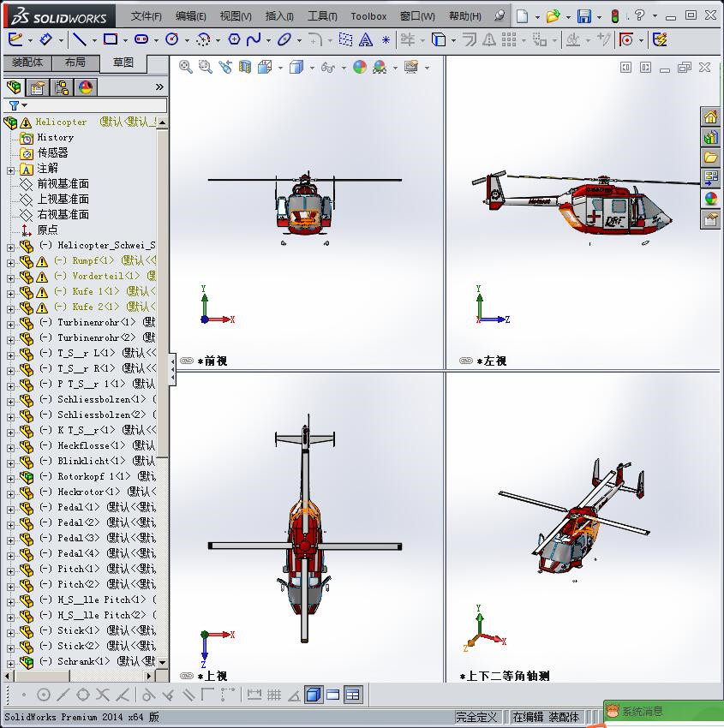Click the 系统消息 notification button
The height and width of the screenshot is (728, 724).
662,711
